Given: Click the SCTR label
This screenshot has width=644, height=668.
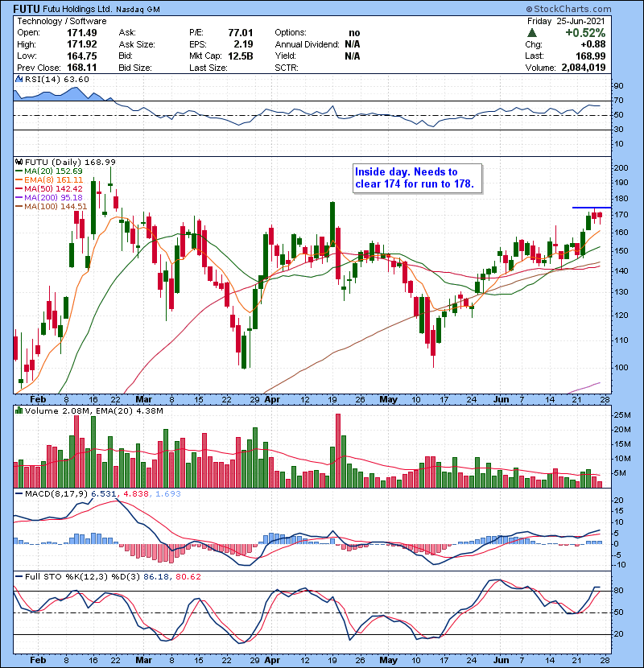Looking at the screenshot, I should [x=287, y=68].
